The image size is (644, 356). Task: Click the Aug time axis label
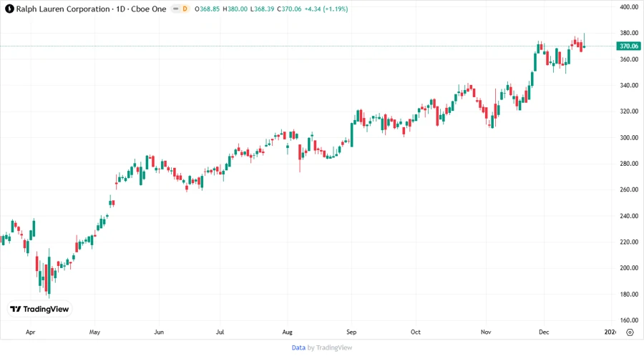coord(287,332)
